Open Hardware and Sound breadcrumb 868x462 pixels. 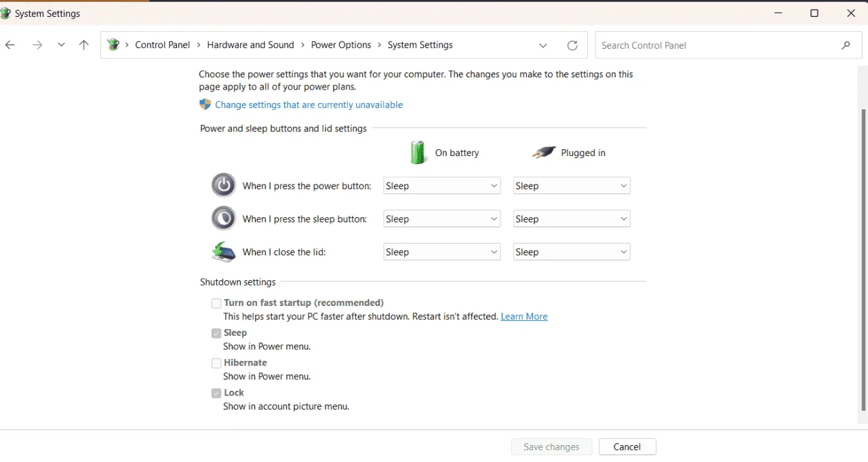click(250, 45)
